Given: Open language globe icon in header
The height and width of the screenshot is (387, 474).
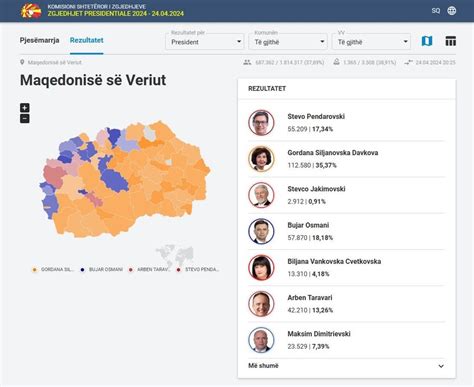Looking at the screenshot, I should coord(452,11).
